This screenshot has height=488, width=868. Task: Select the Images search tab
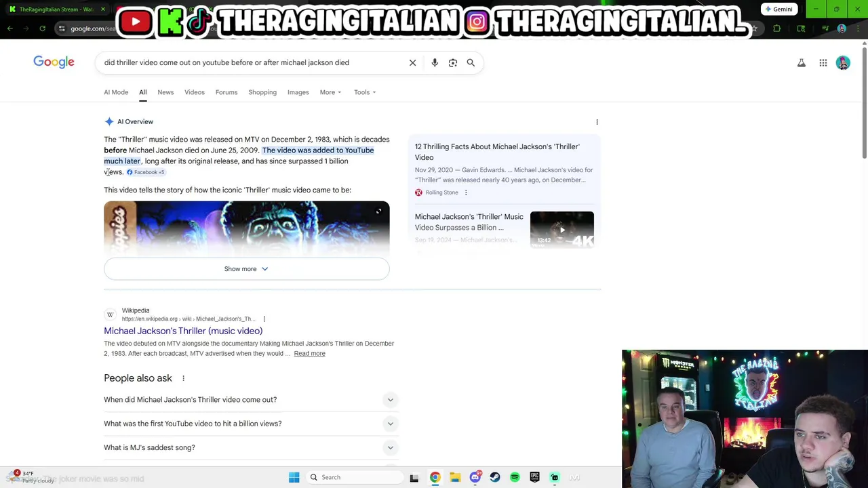point(298,92)
